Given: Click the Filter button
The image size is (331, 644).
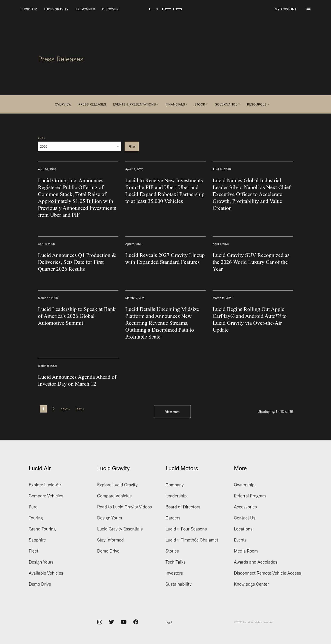Looking at the screenshot, I should [131, 146].
